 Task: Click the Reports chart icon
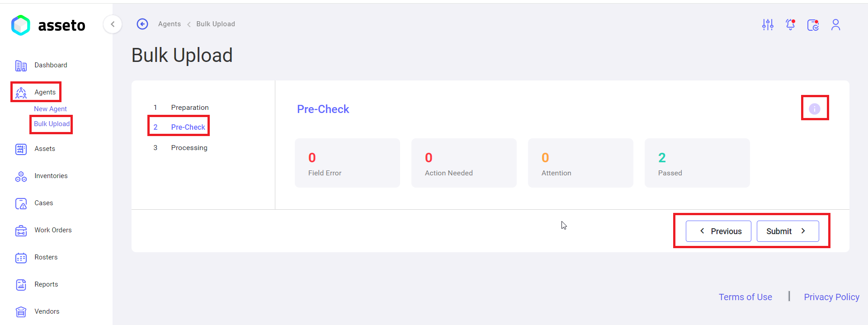21,285
